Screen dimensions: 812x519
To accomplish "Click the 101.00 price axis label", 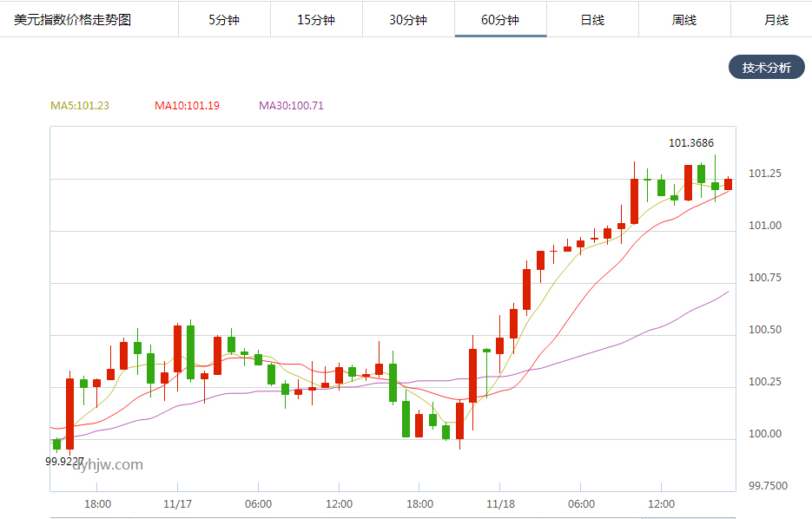I will point(765,226).
